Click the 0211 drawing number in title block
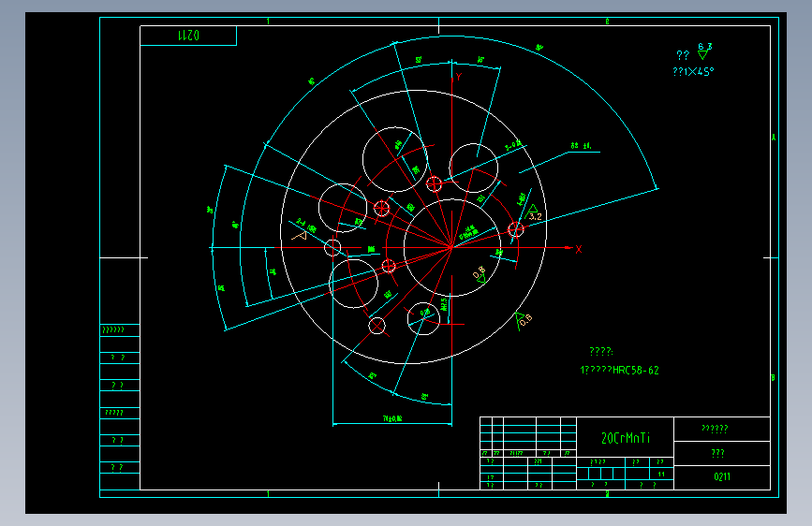This screenshot has height=526, width=812. click(722, 476)
